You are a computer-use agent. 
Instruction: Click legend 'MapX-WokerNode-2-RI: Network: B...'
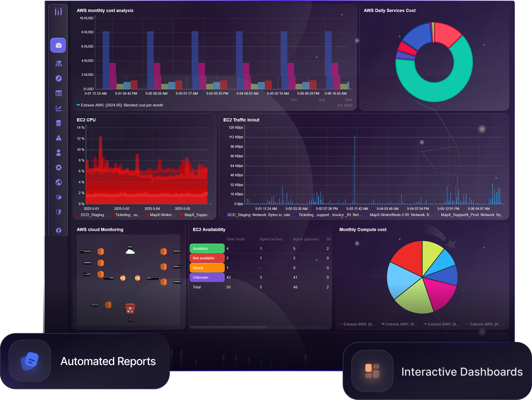(x=399, y=215)
